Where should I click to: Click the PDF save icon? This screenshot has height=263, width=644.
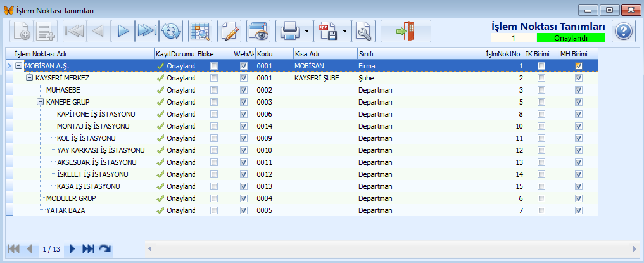pos(328,31)
